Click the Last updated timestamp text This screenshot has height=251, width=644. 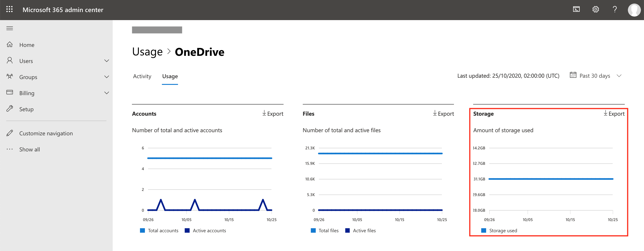pos(508,76)
